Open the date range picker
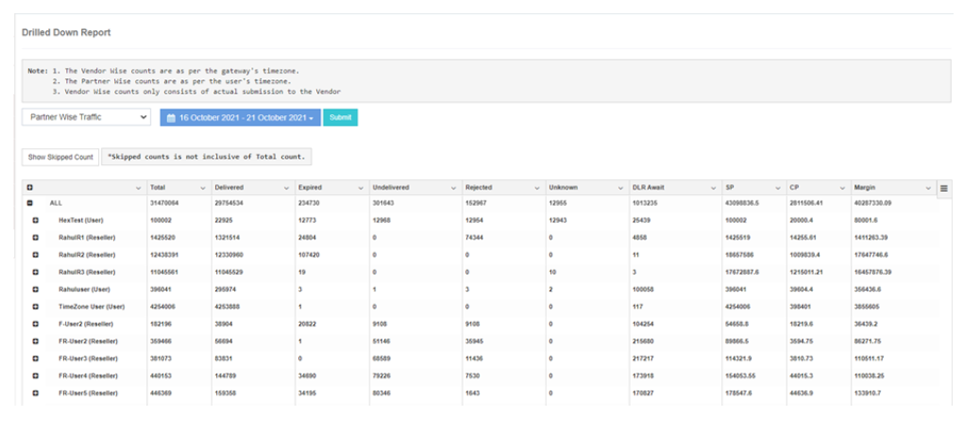 coord(240,118)
